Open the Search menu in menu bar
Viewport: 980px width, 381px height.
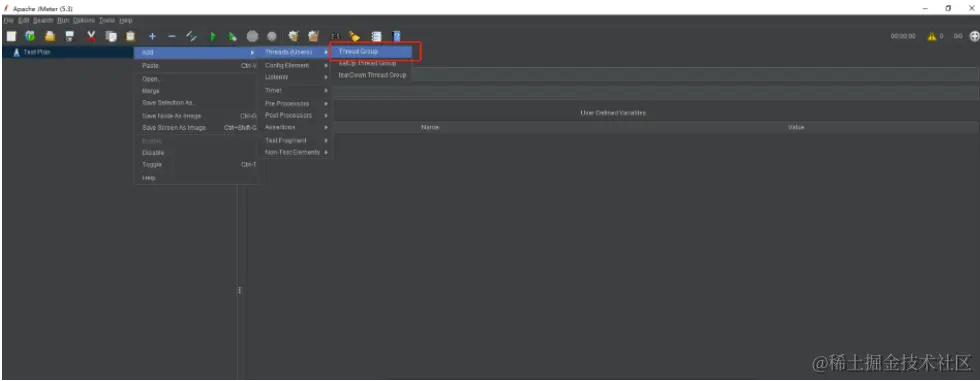point(43,21)
